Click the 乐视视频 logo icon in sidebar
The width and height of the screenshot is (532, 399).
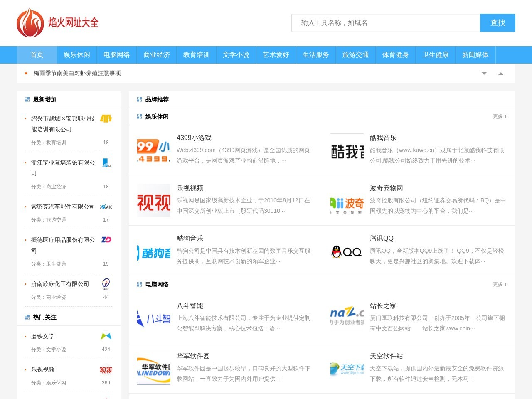pos(106,369)
